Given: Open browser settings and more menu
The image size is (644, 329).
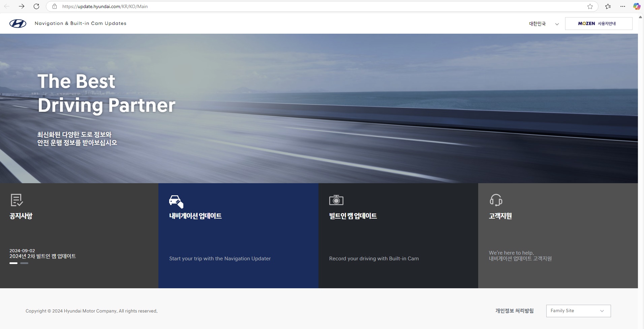Looking at the screenshot, I should (x=623, y=6).
